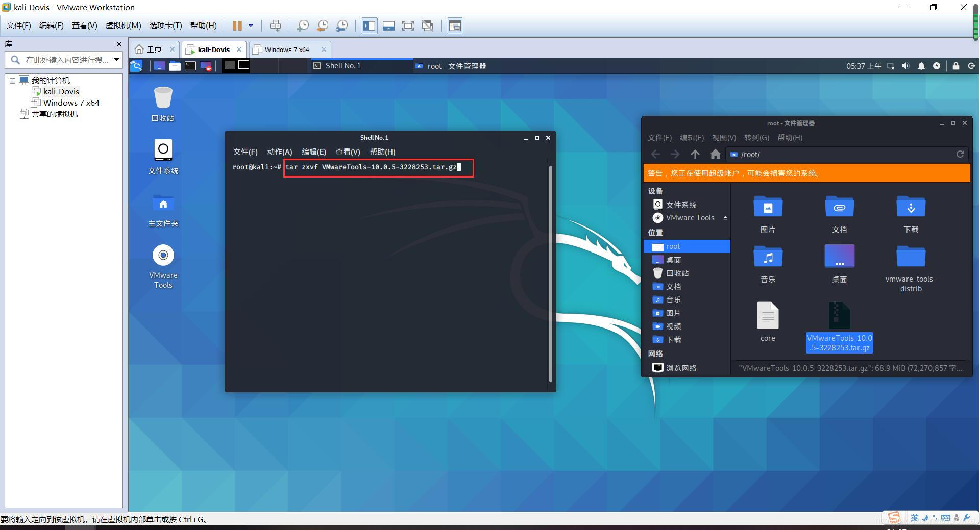Click the show desktop icon in Kali panel
This screenshot has height=530, width=980.
pos(159,66)
